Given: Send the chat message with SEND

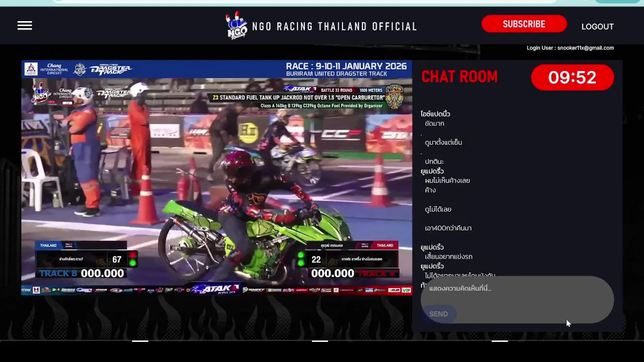Looking at the screenshot, I should click(438, 314).
